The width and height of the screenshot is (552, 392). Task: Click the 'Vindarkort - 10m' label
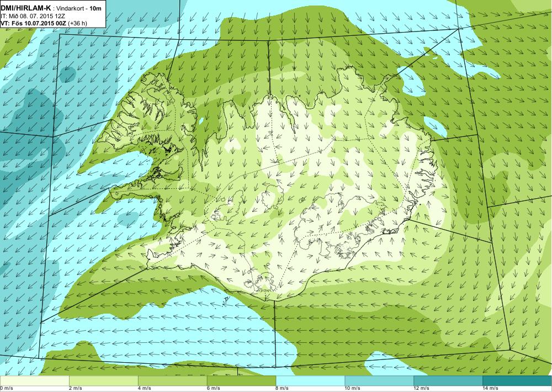(x=78, y=8)
